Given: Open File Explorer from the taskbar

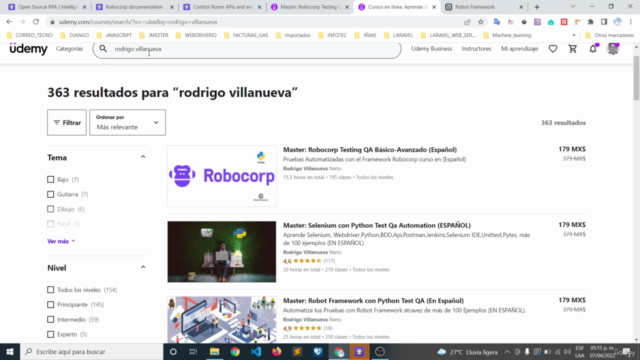Looking at the screenshot, I should tap(214, 351).
